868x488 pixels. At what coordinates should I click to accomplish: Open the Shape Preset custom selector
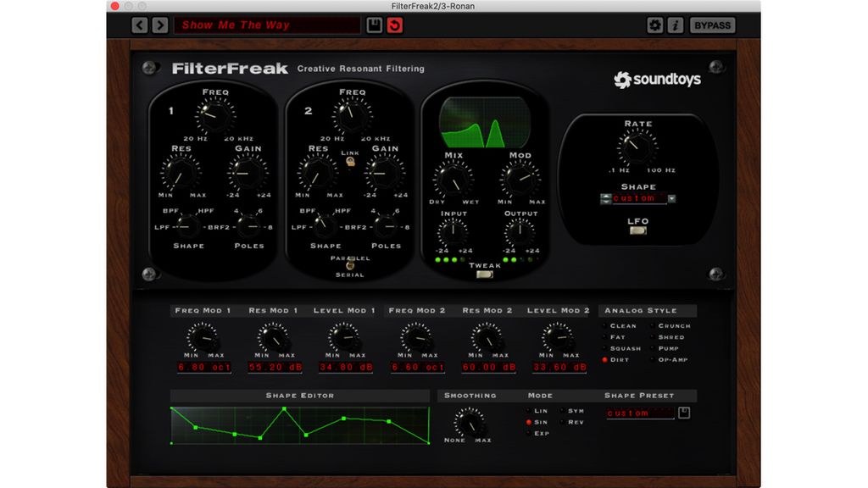pyautogui.click(x=637, y=411)
